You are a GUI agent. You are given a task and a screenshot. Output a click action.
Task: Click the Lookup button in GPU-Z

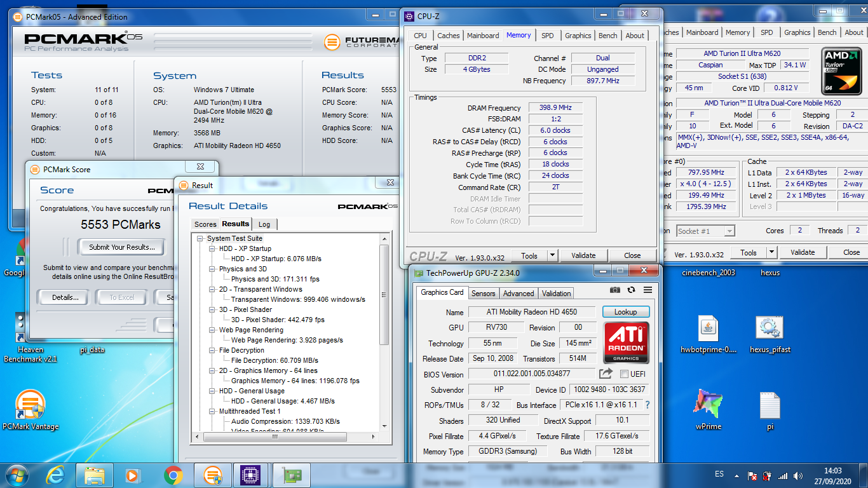pos(625,312)
